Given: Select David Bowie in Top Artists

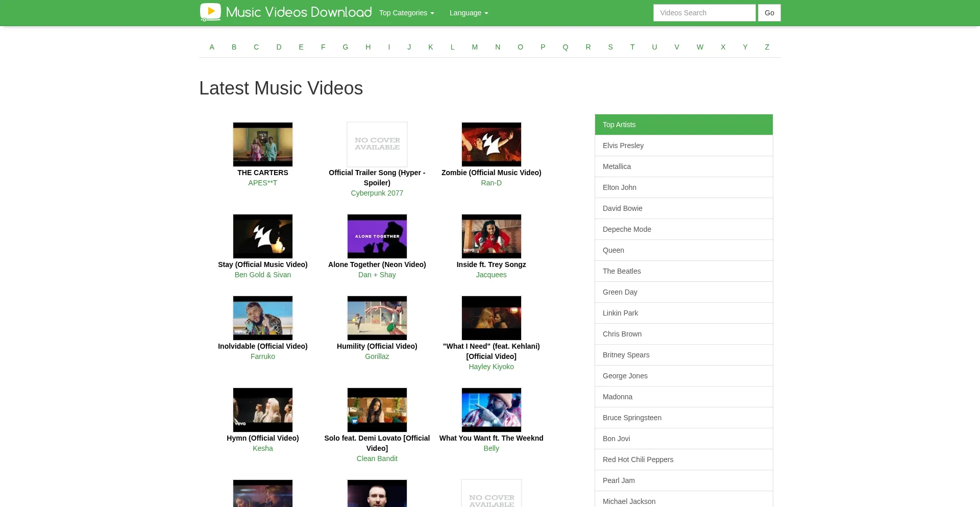Looking at the screenshot, I should (x=684, y=208).
